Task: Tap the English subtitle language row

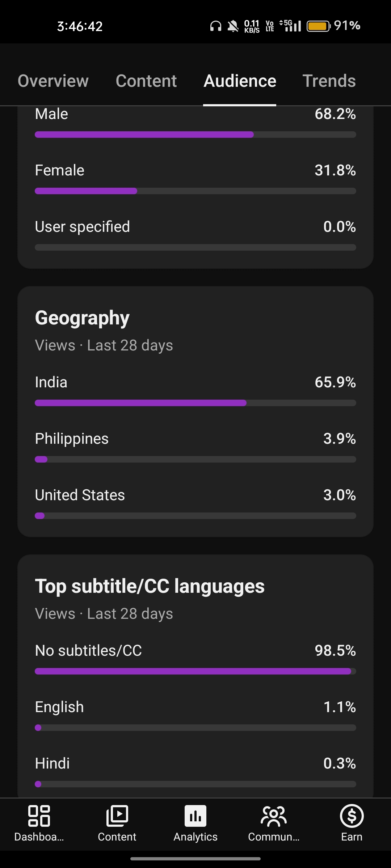Action: (x=195, y=715)
